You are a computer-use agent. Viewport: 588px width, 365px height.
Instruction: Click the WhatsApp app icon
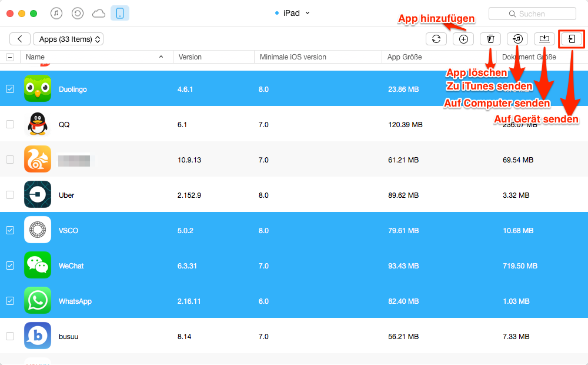[x=38, y=300]
